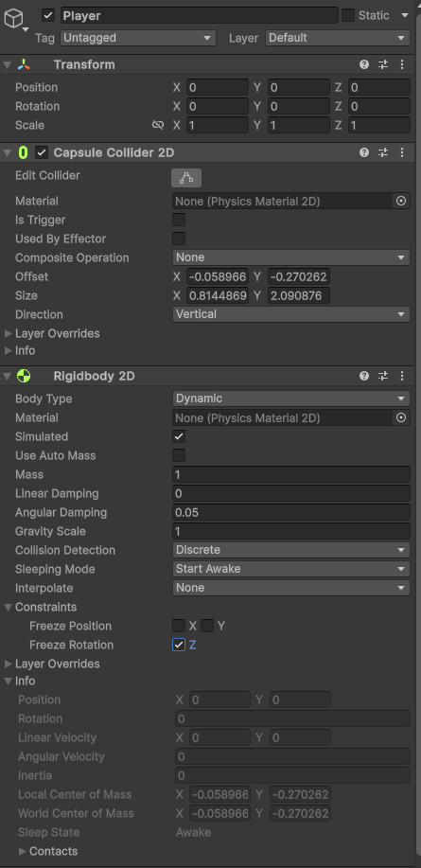Viewport: 421px width, 868px height.
Task: Click the Scale Z field
Action: 379,125
